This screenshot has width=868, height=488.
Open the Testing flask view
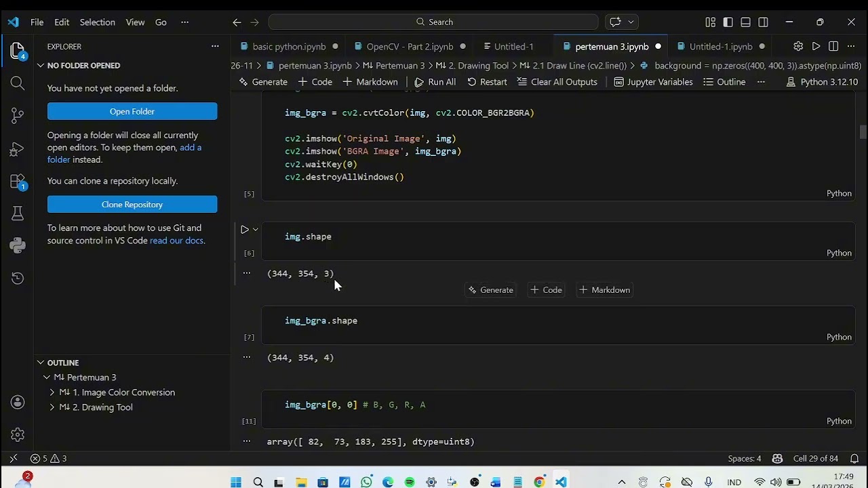(x=18, y=213)
